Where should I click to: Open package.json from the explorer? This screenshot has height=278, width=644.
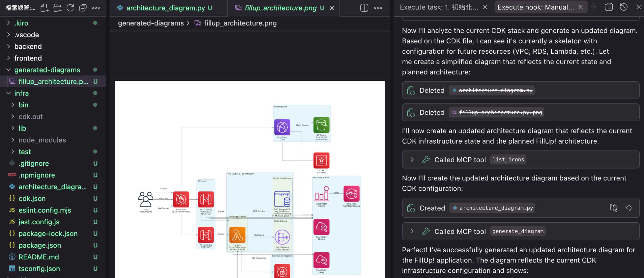pos(40,245)
